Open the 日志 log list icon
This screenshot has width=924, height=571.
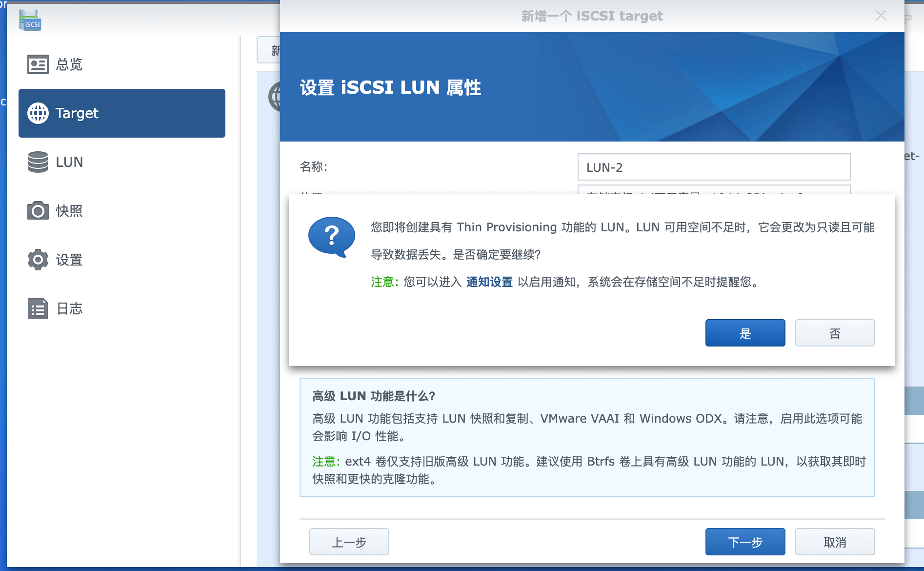(x=38, y=308)
